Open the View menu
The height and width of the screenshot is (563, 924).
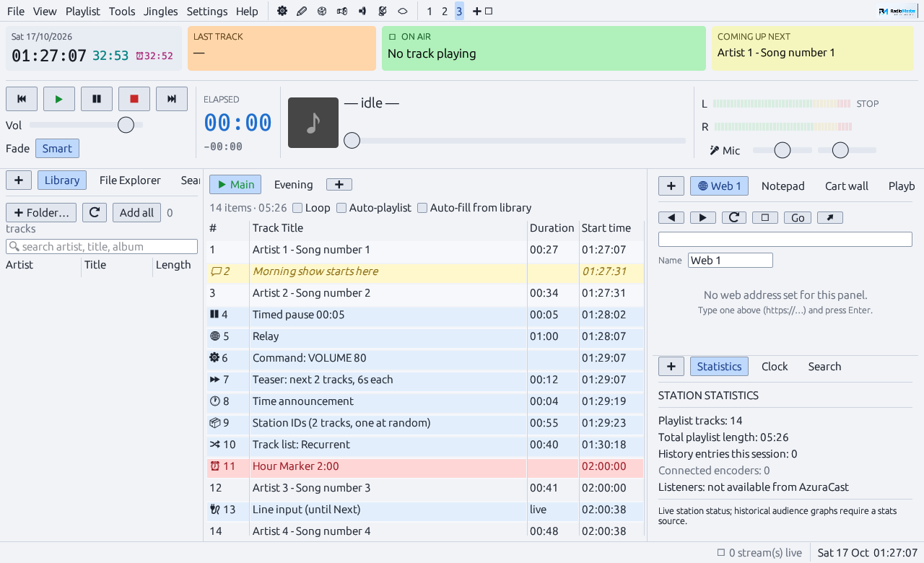pos(45,11)
